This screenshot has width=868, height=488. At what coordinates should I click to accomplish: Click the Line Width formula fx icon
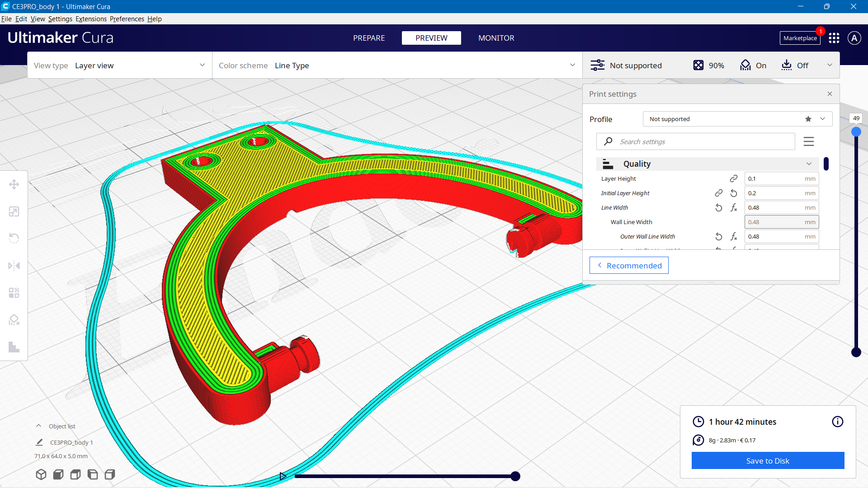(734, 208)
